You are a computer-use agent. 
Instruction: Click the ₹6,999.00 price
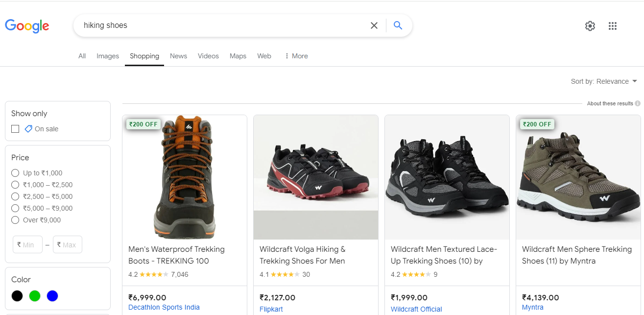pyautogui.click(x=147, y=297)
